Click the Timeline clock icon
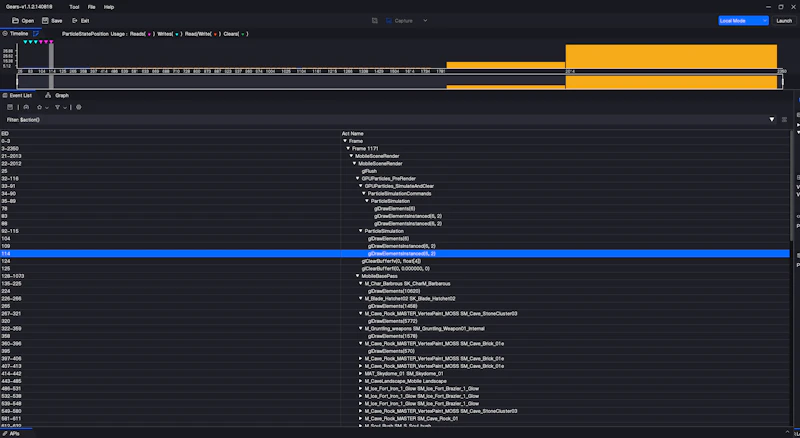Image resolution: width=800 pixels, height=438 pixels. click(5, 34)
